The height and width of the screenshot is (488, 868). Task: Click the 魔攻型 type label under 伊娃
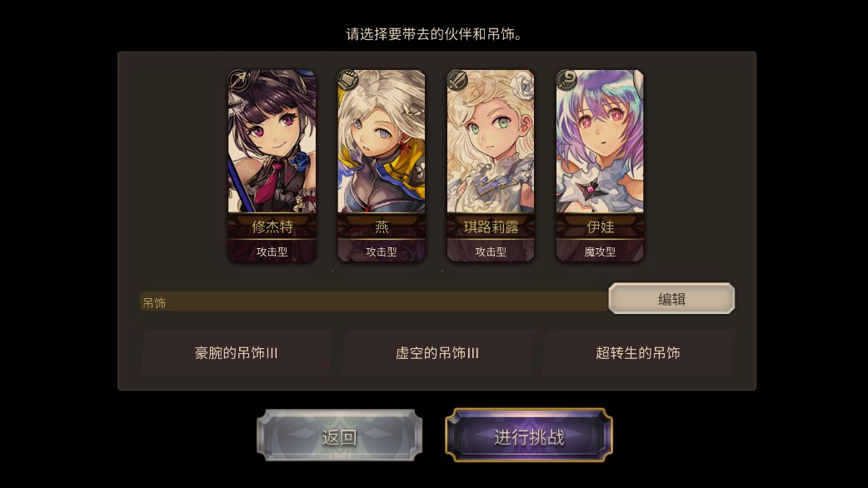[600, 251]
